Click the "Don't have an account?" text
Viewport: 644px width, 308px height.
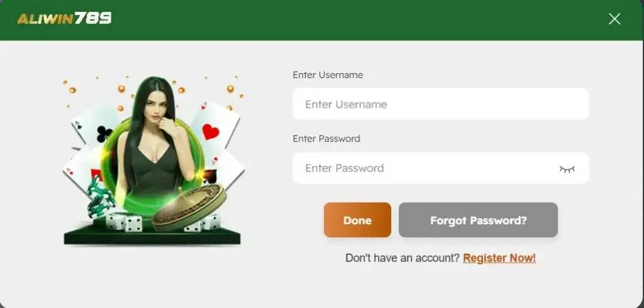point(402,258)
